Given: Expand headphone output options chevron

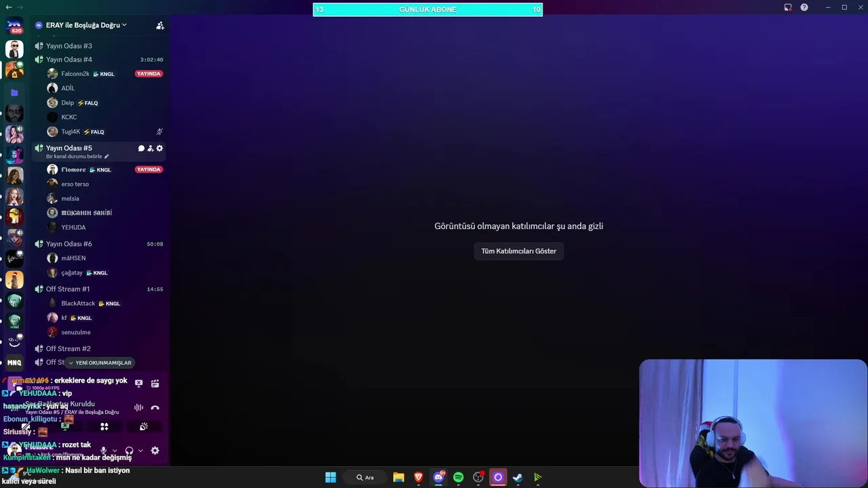Looking at the screenshot, I should click(x=140, y=451).
